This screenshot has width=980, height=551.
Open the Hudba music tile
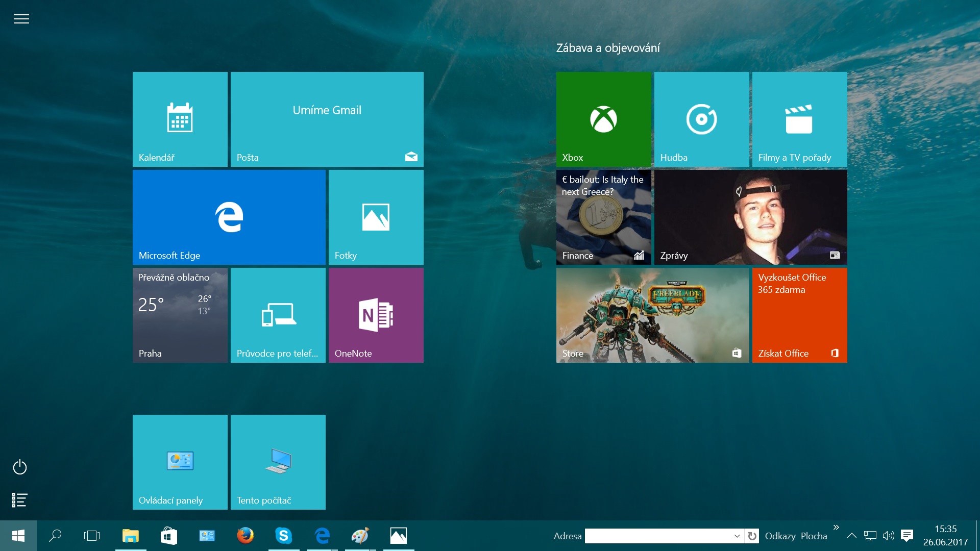[x=701, y=119]
